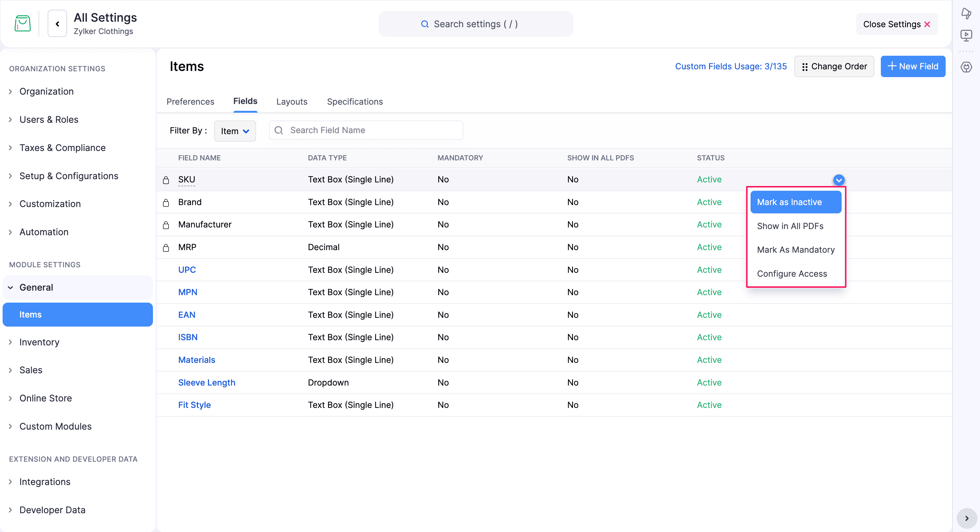
Task: Open the EAN field link
Action: [x=186, y=315]
